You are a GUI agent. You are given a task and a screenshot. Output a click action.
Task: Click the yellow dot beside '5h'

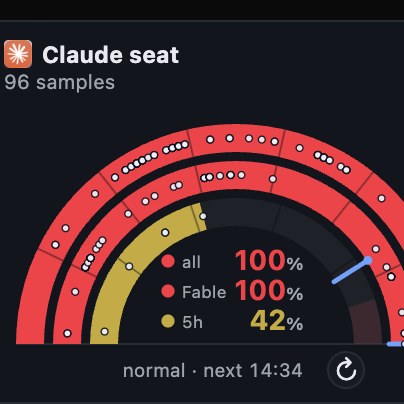[x=168, y=322]
